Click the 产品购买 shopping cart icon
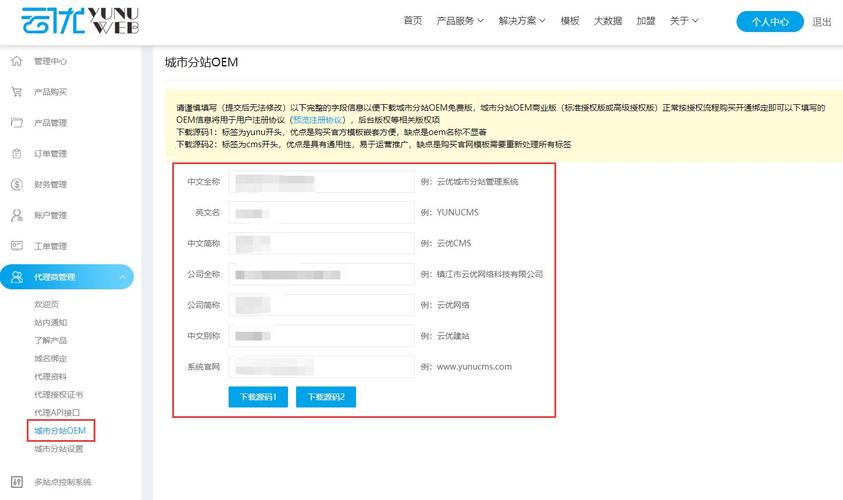The image size is (843, 500). click(17, 92)
